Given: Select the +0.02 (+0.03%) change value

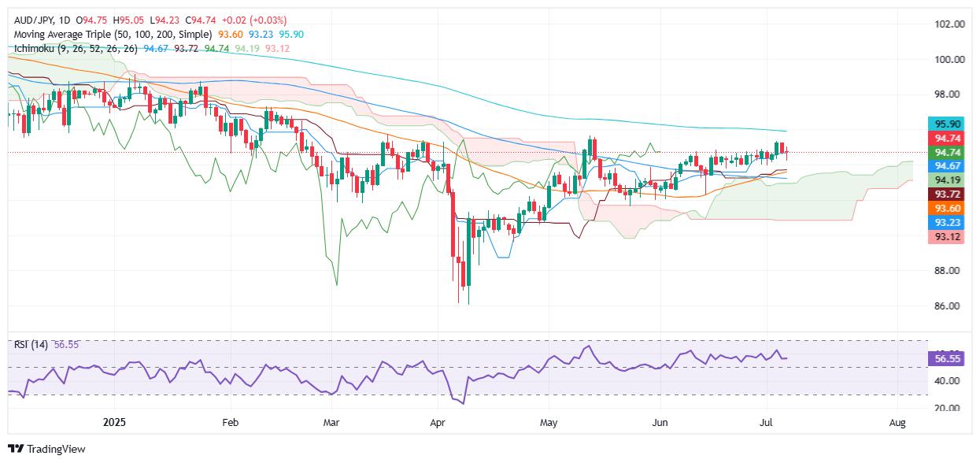Looking at the screenshot, I should click(x=256, y=20).
